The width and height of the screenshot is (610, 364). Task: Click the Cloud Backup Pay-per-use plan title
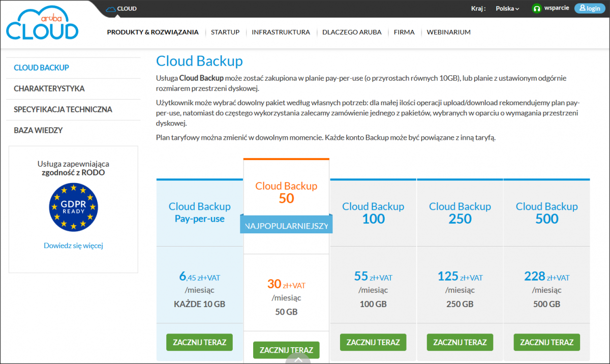pyautogui.click(x=200, y=213)
